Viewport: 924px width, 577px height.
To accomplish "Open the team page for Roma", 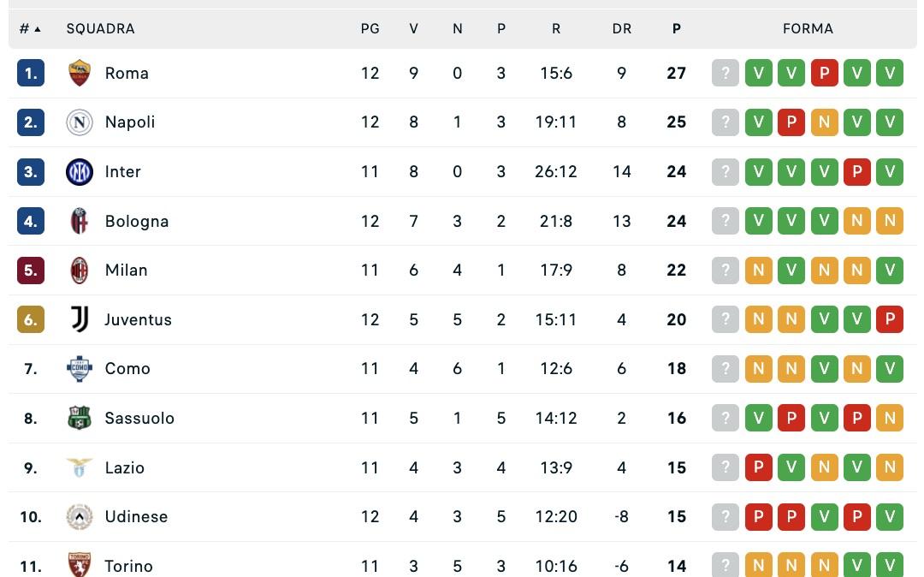I will (127, 73).
